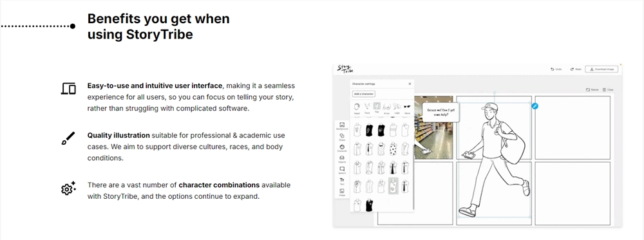This screenshot has height=240, width=644.
Task: Pick the Text tool icon
Action: pos(342,181)
